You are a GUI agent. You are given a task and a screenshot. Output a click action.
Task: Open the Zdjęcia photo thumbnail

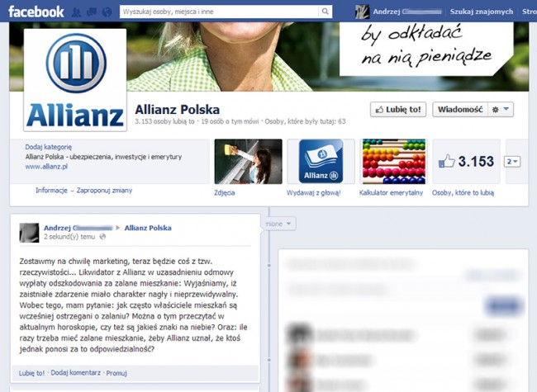point(249,162)
